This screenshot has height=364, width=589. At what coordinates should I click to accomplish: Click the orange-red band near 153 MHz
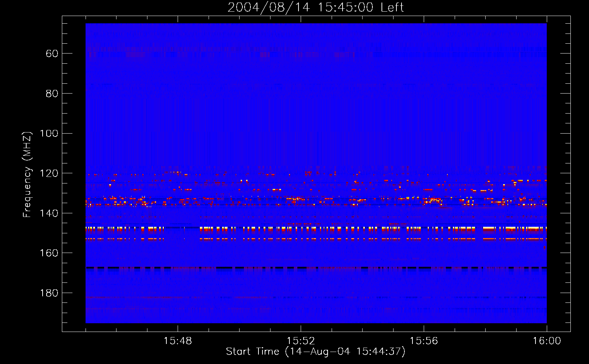pyautogui.click(x=316, y=239)
